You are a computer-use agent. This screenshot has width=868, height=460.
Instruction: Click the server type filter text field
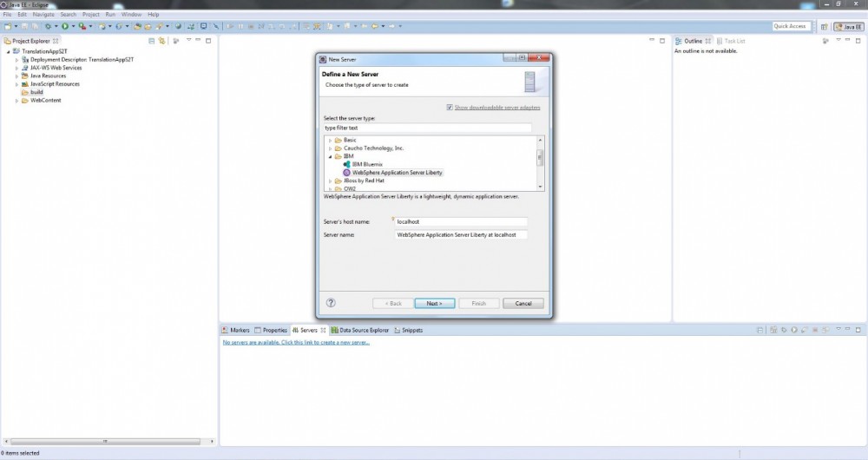coord(427,128)
